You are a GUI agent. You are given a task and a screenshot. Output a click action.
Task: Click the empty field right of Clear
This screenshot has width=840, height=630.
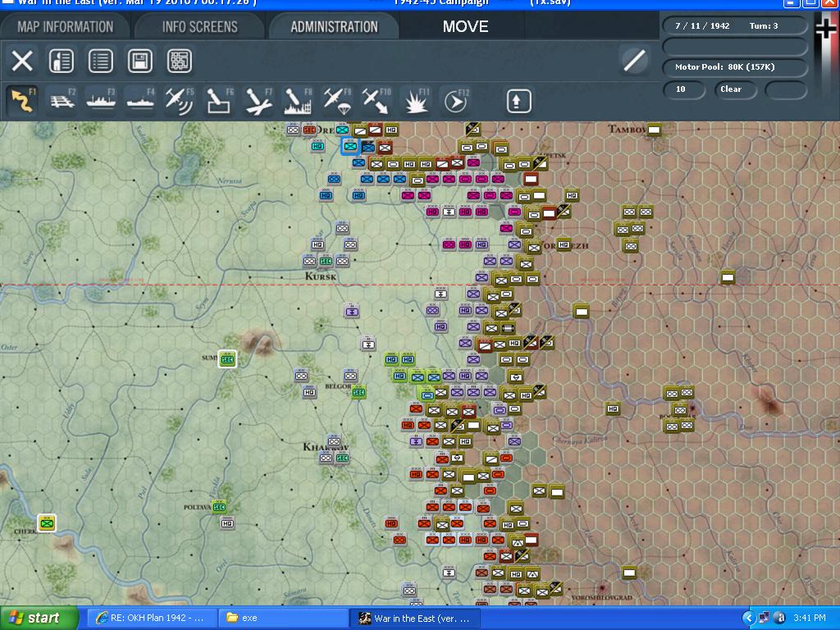[x=786, y=89]
